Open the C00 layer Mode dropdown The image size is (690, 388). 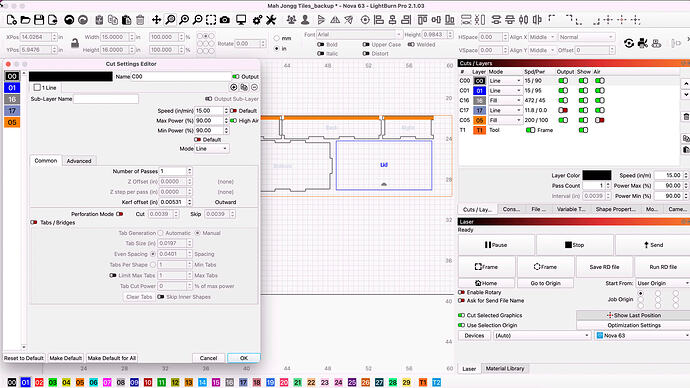click(x=505, y=81)
